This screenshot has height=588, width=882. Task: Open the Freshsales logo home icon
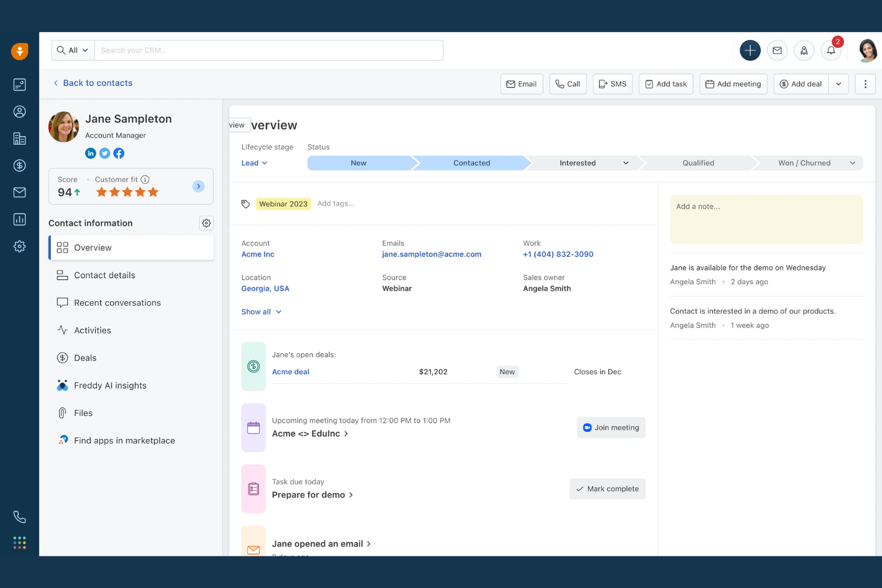[x=20, y=51]
